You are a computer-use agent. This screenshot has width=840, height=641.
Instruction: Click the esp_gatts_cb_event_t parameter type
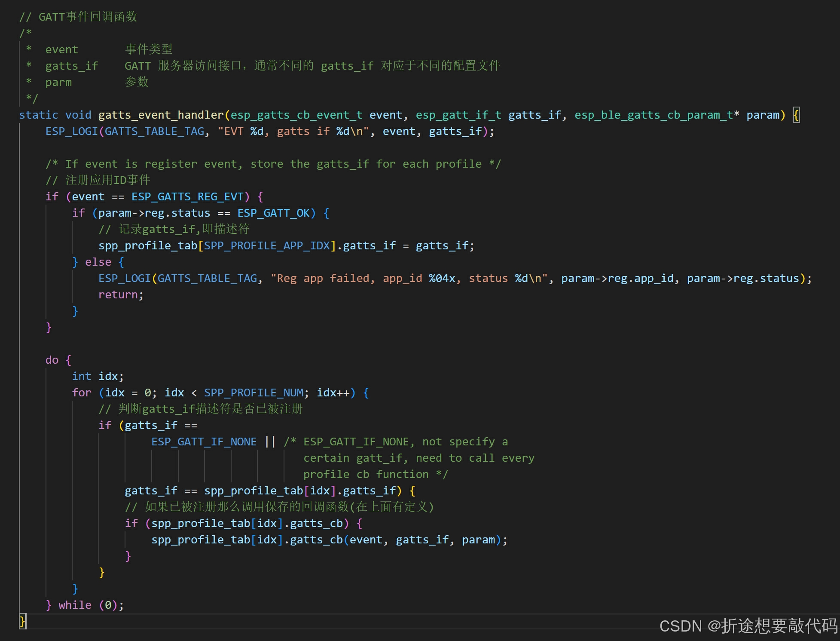click(296, 115)
